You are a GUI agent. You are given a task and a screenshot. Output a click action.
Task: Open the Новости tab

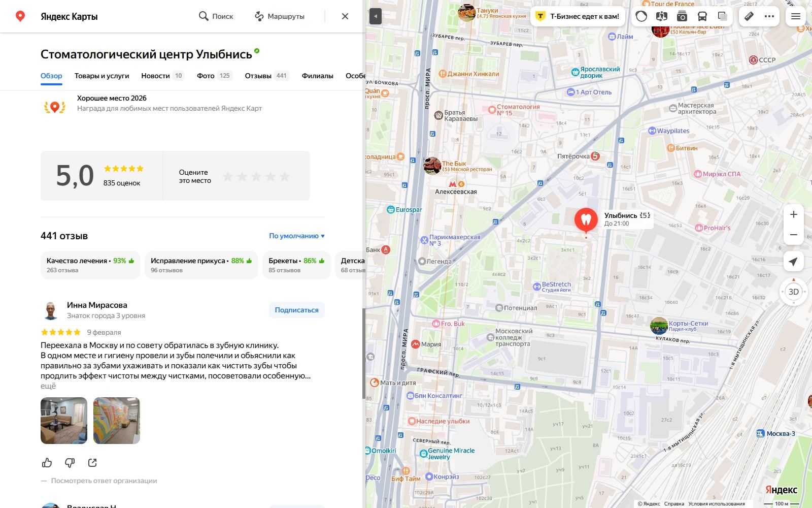[x=162, y=76]
